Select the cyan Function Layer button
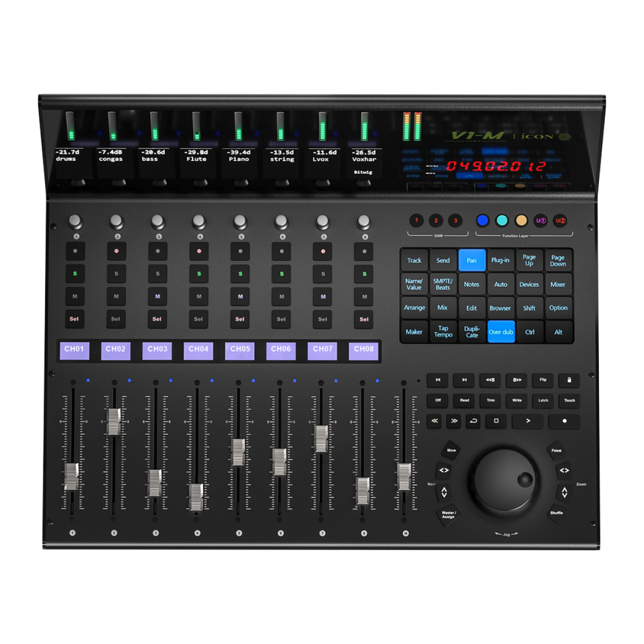Viewport: 644px width, 644px height. pyautogui.click(x=502, y=220)
